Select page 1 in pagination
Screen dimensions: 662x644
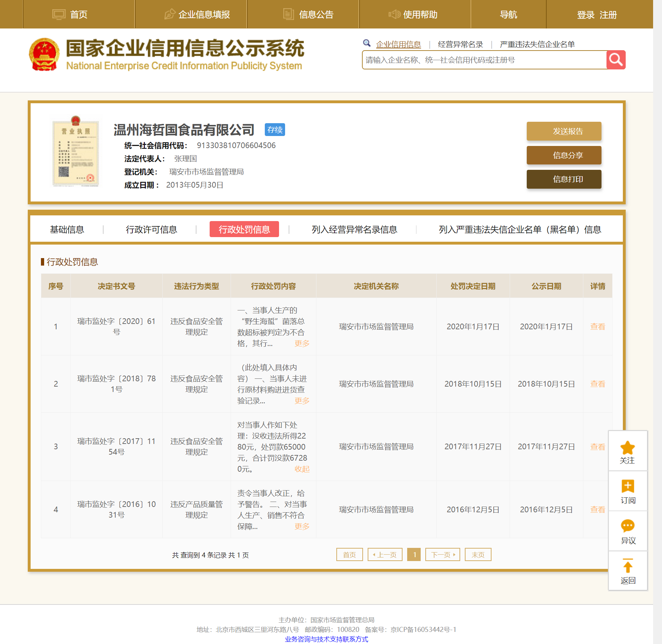(414, 555)
